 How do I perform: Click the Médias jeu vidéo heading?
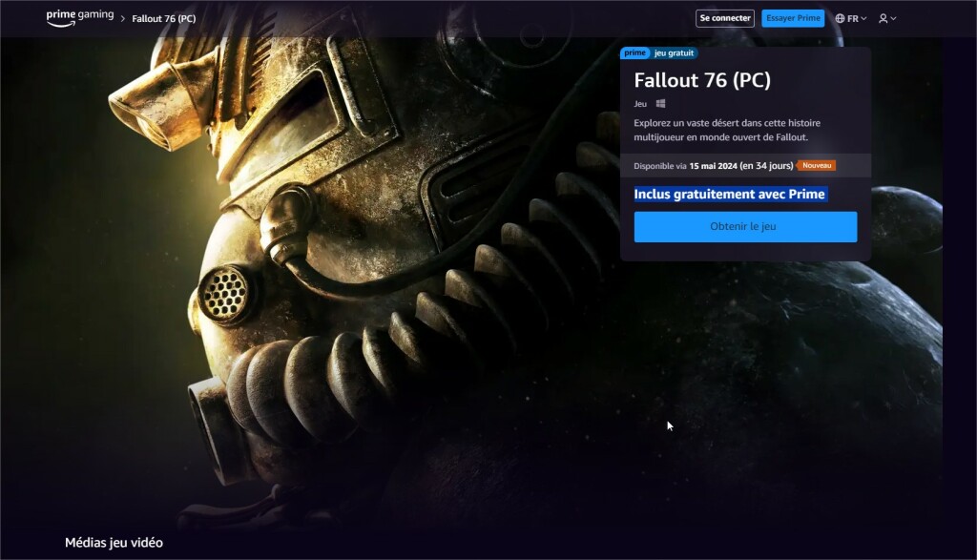(114, 543)
